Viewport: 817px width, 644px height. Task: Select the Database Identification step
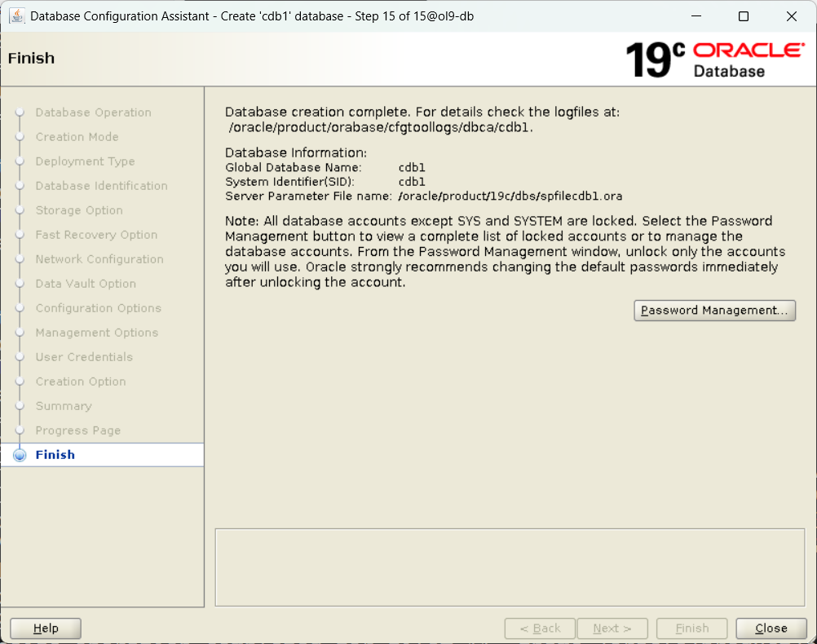coord(102,186)
